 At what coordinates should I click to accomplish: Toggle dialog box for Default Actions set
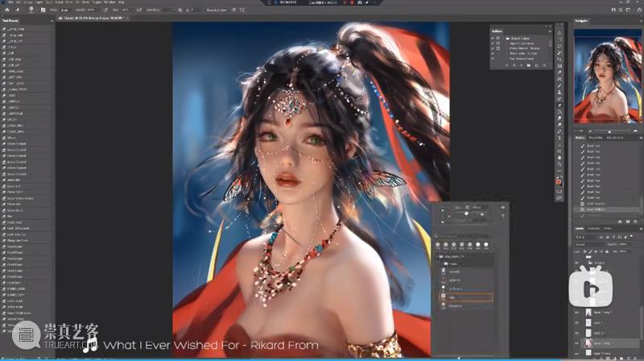[x=497, y=38]
